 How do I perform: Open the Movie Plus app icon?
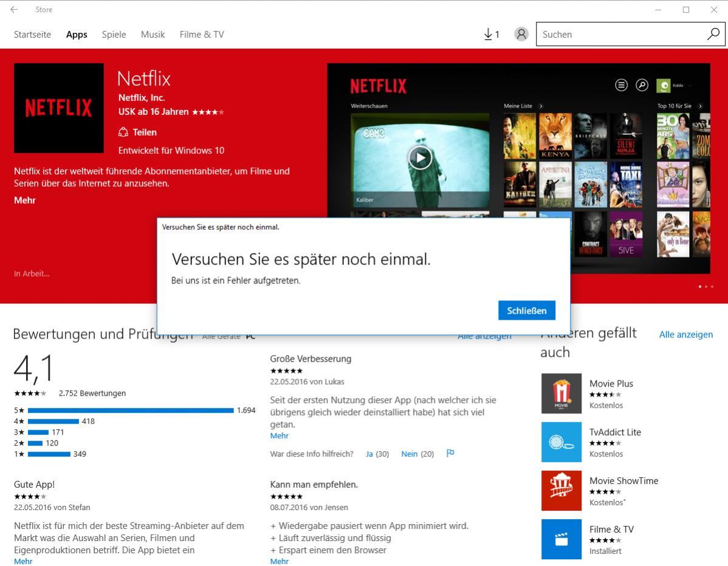(561, 393)
